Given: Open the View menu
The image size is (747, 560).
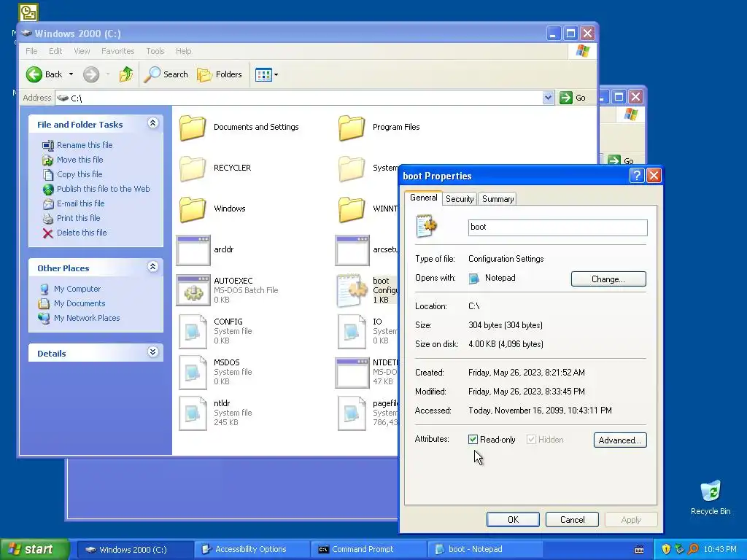Looking at the screenshot, I should [82, 51].
